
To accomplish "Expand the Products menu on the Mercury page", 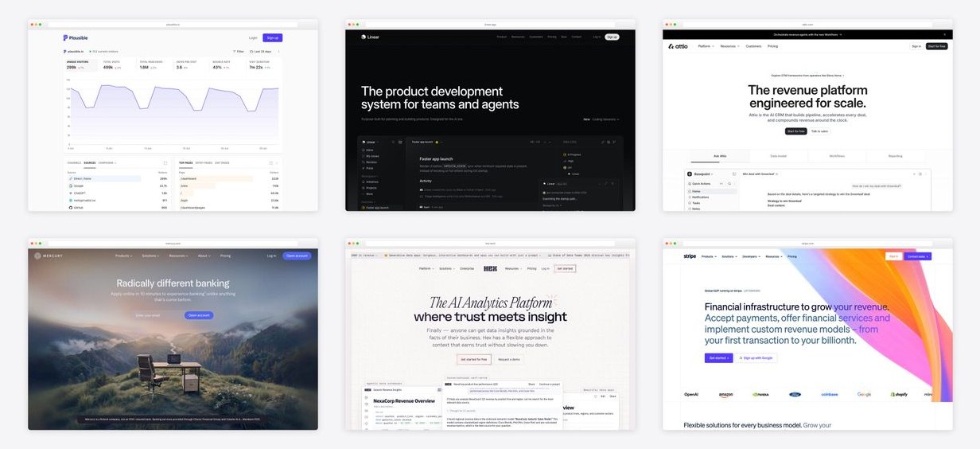I will (x=123, y=256).
